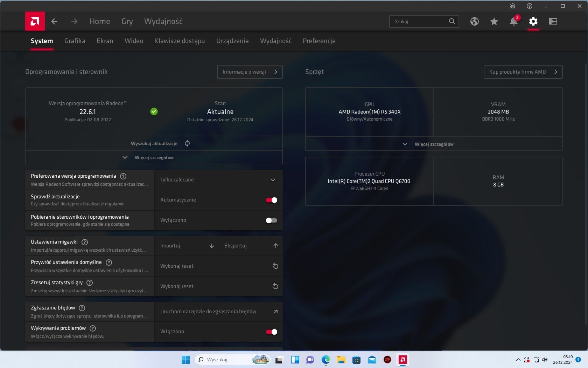
Task: Click Wykonaj reset for game statistics
Action: 218,286
